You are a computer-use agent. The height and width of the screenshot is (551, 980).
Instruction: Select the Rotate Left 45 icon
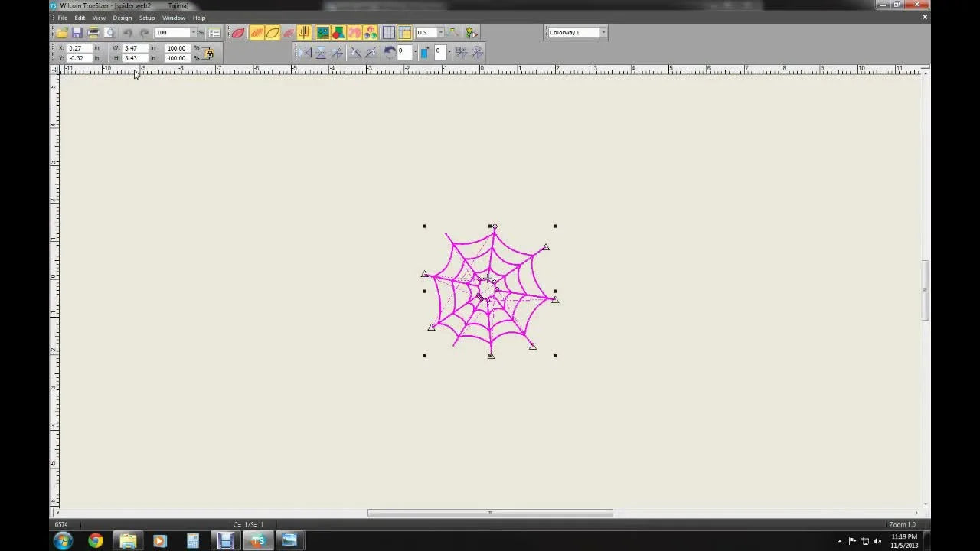355,52
